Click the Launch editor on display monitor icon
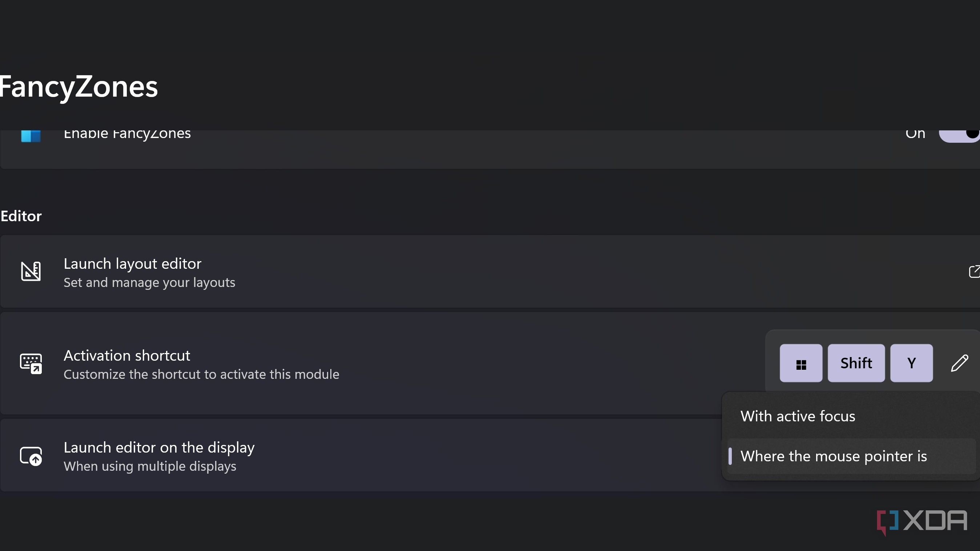This screenshot has width=980, height=551. pos(31,455)
